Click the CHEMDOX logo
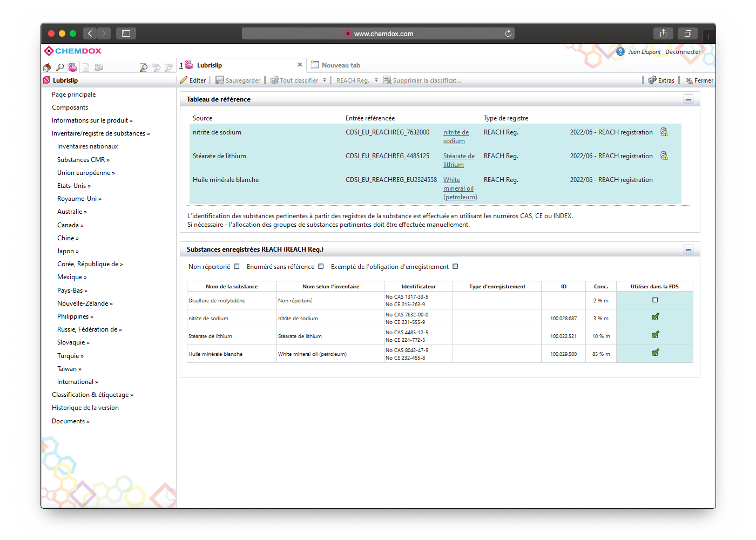The image size is (756, 540). [x=73, y=51]
